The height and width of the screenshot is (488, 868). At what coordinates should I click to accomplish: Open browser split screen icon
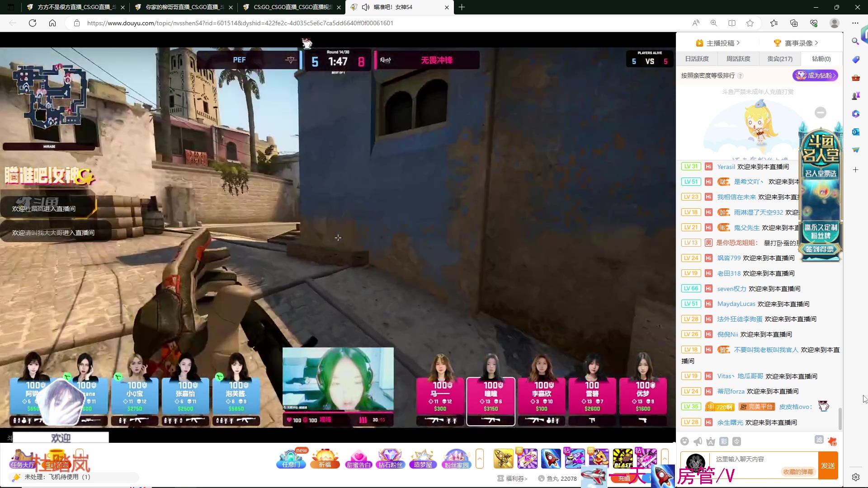pos(732,23)
